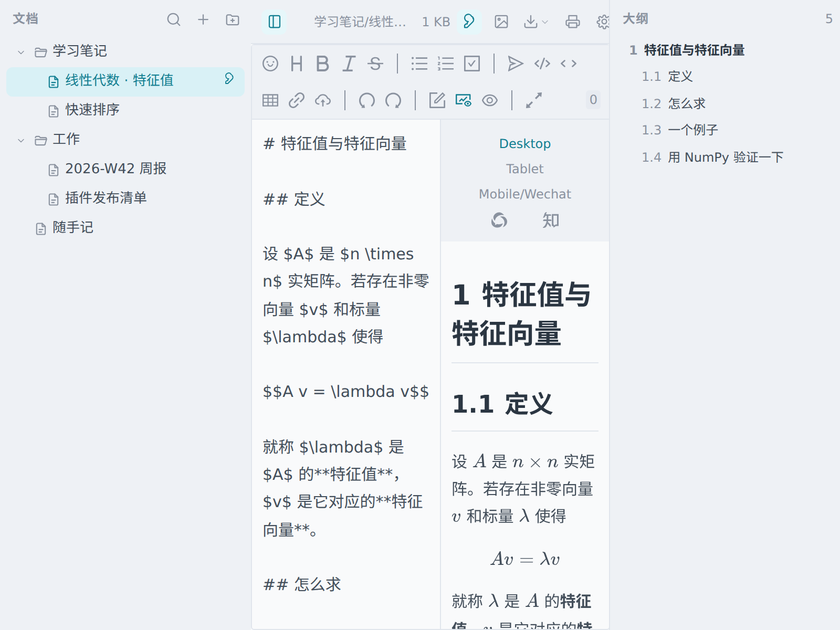This screenshot has width=840, height=630.
Task: Collapse the 工作 folder
Action: click(x=21, y=140)
